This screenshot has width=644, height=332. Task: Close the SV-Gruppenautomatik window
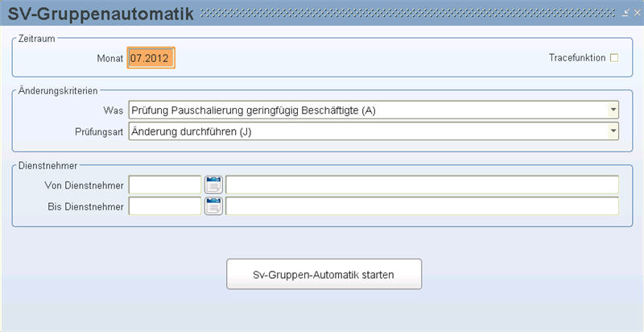(637, 13)
